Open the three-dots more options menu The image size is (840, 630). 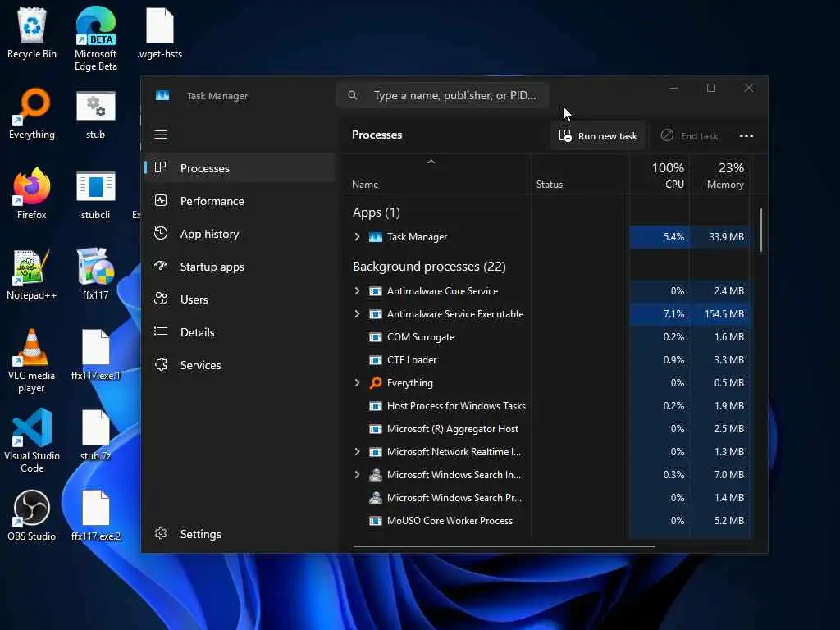coord(746,136)
